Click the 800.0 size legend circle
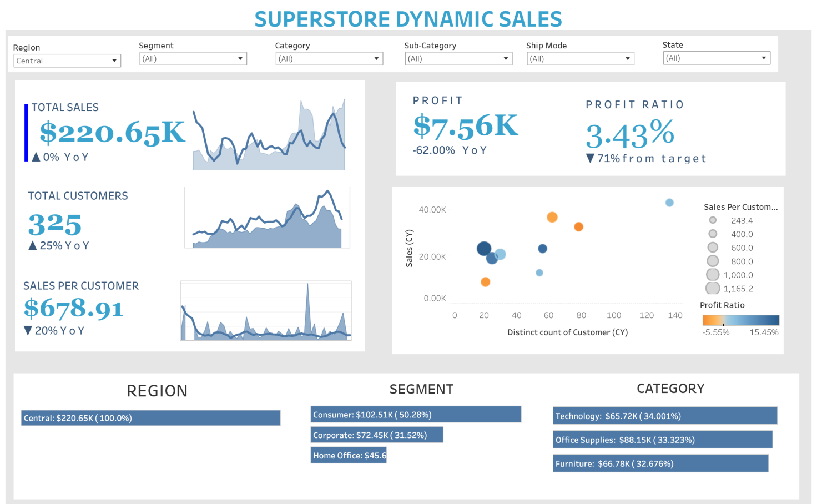This screenshot has width=817, height=504. (713, 261)
